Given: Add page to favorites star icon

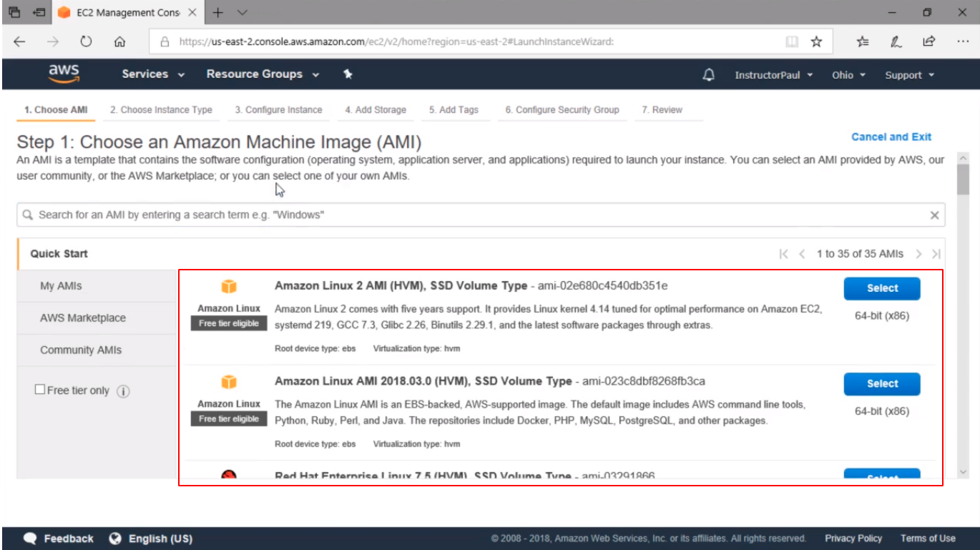Looking at the screenshot, I should [816, 41].
